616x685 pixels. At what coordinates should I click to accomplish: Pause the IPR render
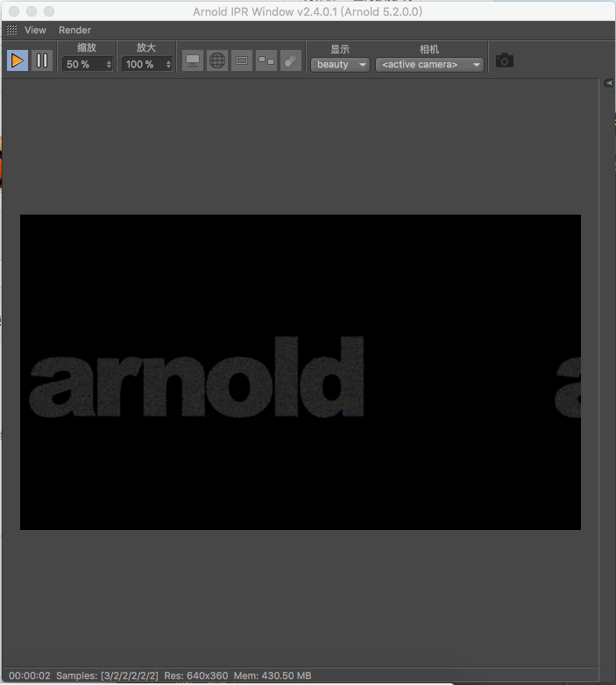[42, 60]
